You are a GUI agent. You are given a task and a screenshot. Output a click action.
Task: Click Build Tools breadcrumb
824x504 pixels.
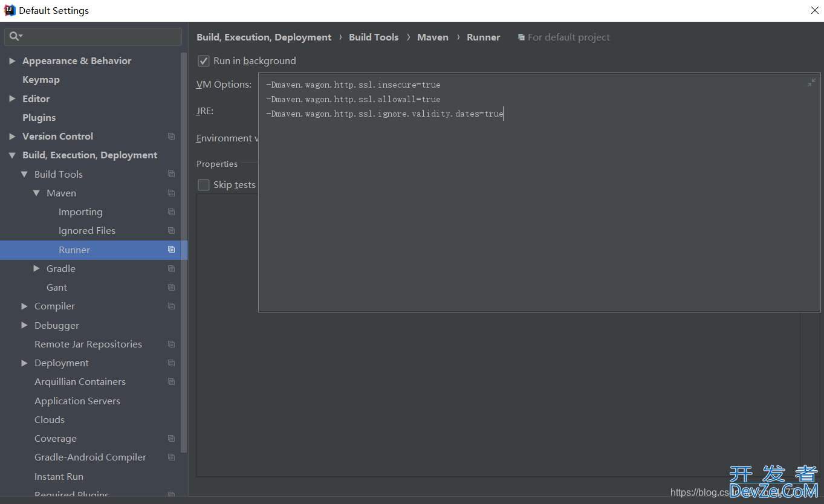(x=374, y=37)
